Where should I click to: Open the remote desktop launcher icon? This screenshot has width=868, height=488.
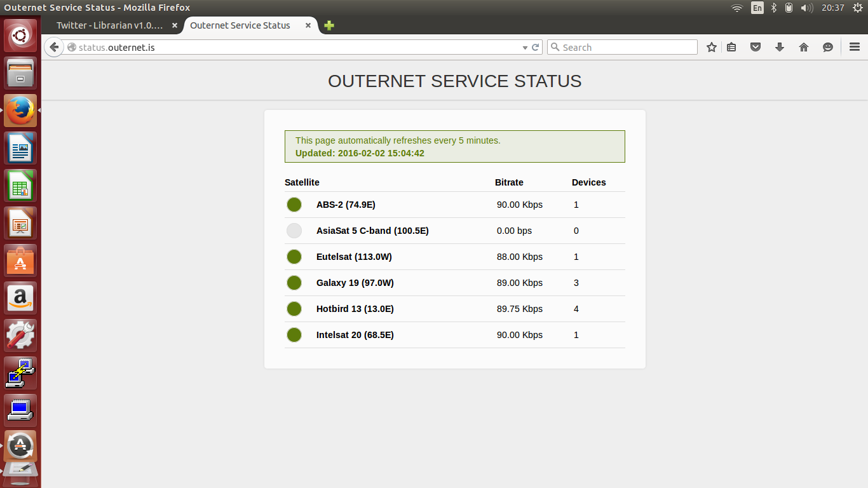(x=20, y=373)
